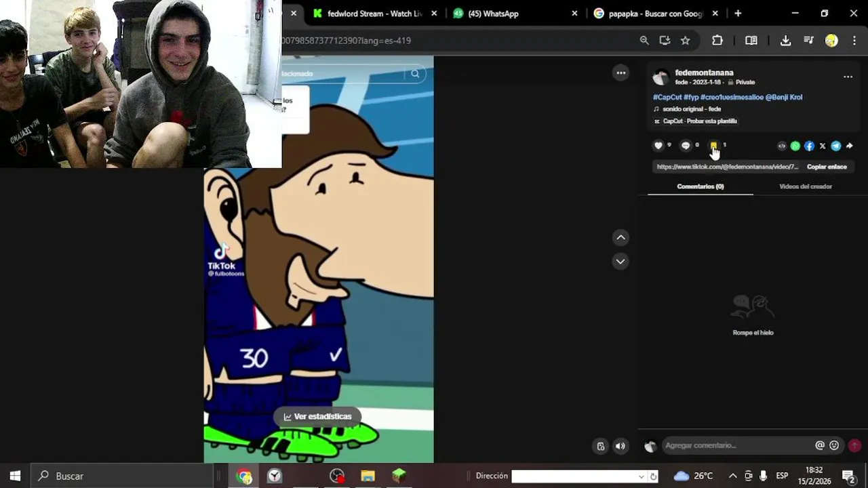Get embed code with the embed icon
This screenshot has height=488, width=868.
pyautogui.click(x=782, y=146)
